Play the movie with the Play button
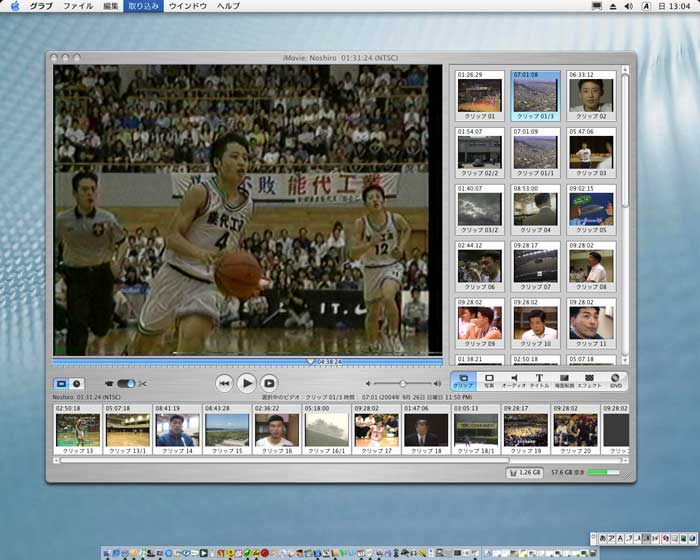The height and width of the screenshot is (560, 700). coord(246,383)
